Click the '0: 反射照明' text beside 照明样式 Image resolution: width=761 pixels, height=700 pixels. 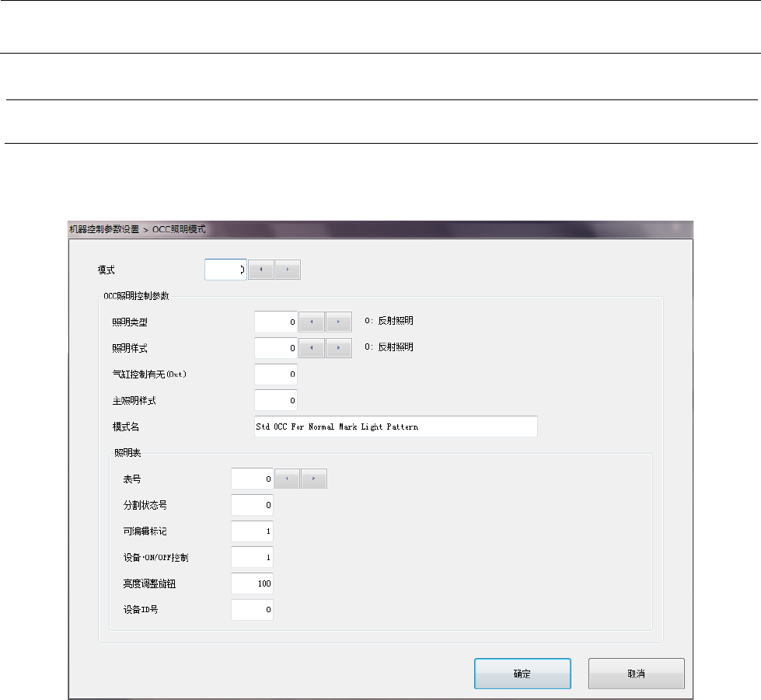[x=389, y=347]
